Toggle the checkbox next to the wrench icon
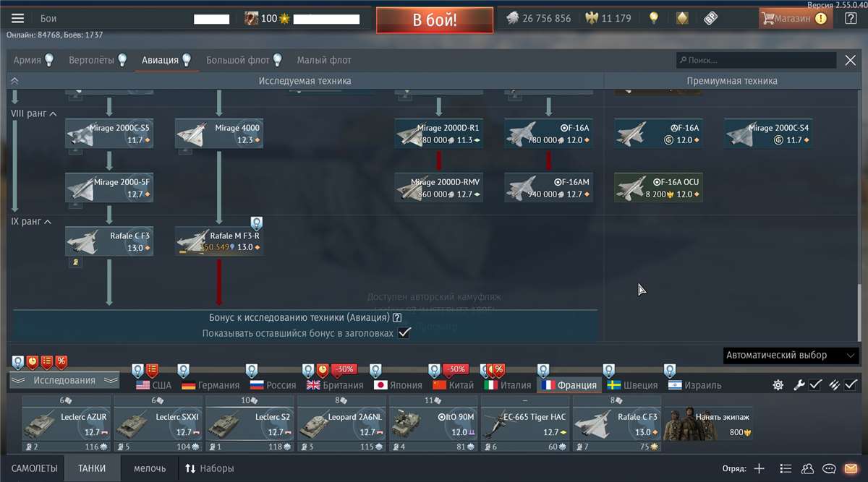 pyautogui.click(x=815, y=385)
